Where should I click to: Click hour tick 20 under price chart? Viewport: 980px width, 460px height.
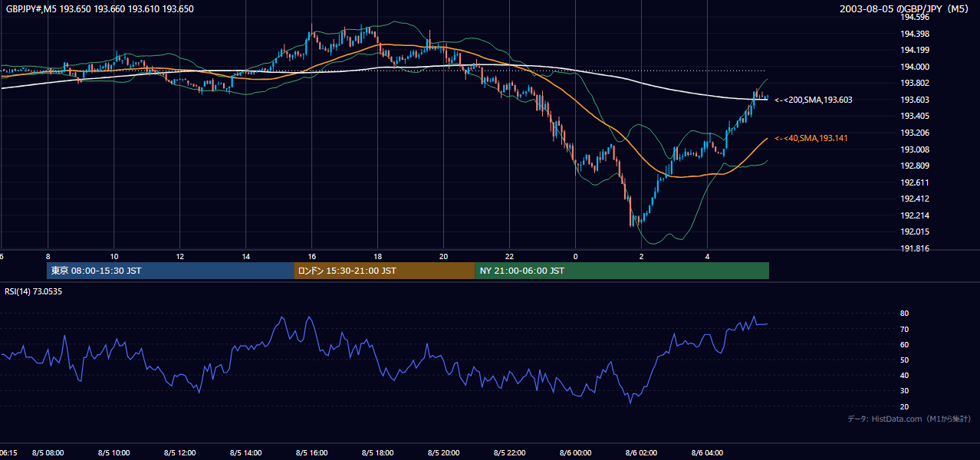pyautogui.click(x=443, y=256)
